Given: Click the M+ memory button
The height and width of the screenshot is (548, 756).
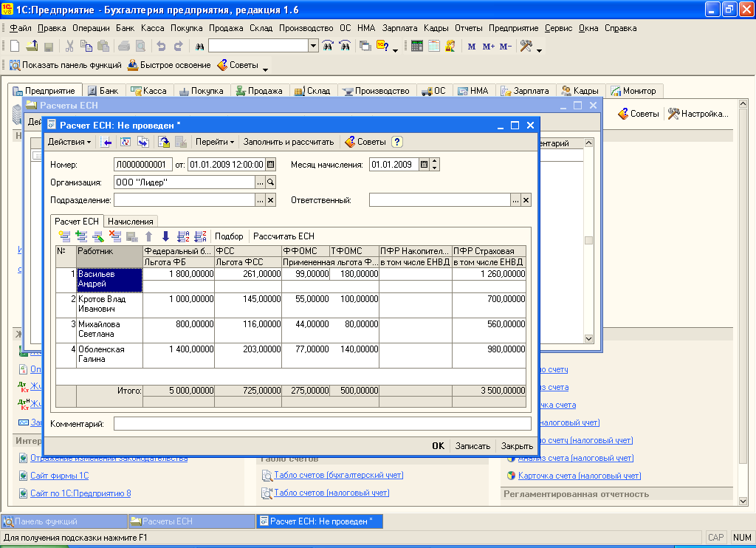Looking at the screenshot, I should tap(489, 47).
